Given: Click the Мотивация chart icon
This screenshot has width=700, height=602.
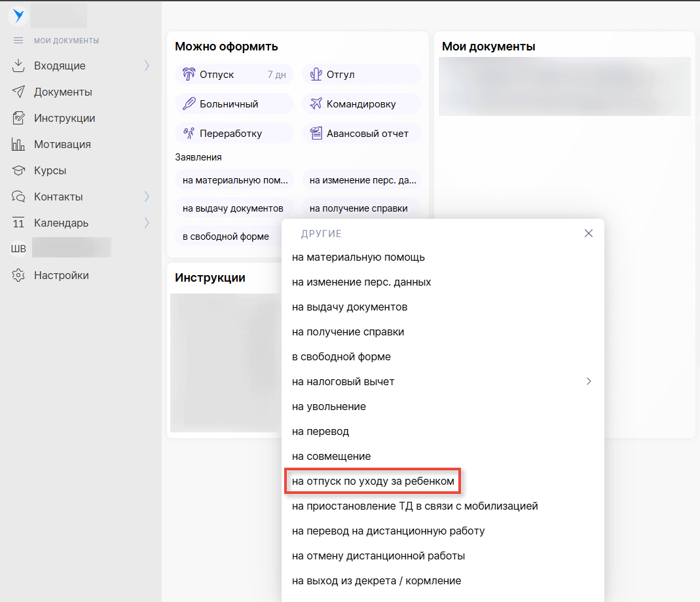Looking at the screenshot, I should click(18, 144).
